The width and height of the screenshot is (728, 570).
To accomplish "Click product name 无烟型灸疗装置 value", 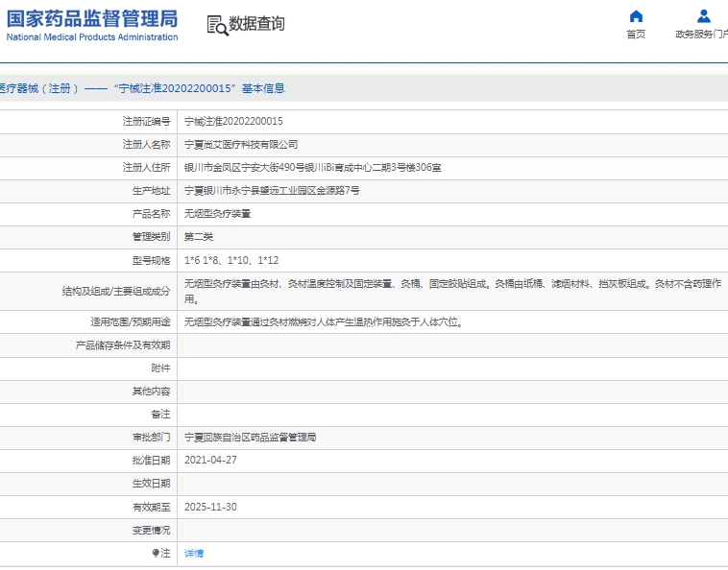I will 217,214.
